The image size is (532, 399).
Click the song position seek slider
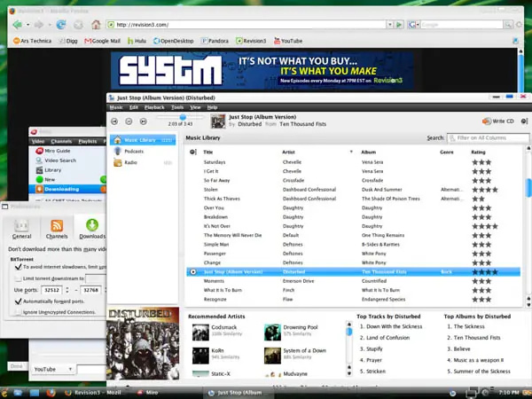[x=184, y=116]
